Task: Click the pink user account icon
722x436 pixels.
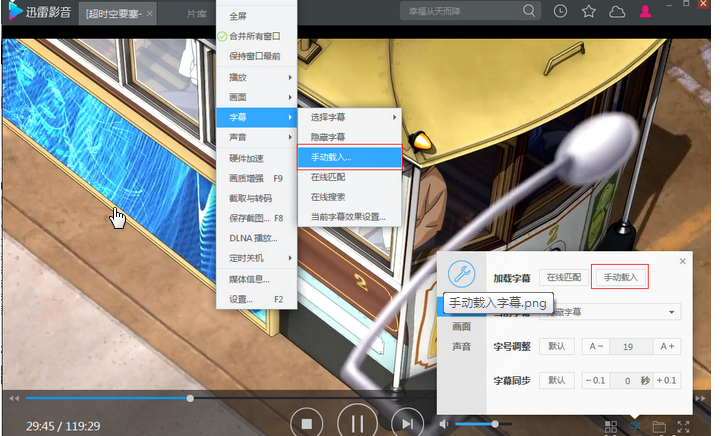Action: [x=646, y=12]
